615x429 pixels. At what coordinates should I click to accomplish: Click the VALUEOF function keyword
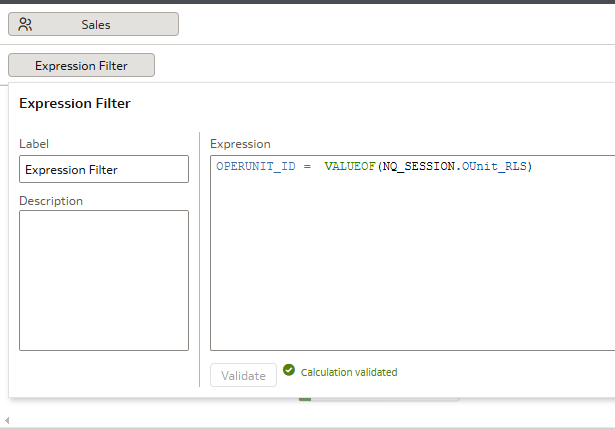point(350,166)
